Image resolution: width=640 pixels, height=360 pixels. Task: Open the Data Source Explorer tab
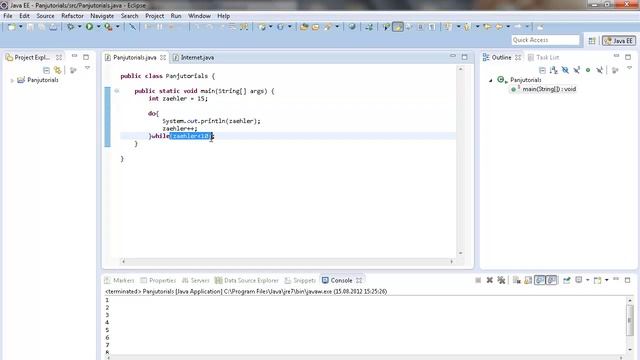247,280
